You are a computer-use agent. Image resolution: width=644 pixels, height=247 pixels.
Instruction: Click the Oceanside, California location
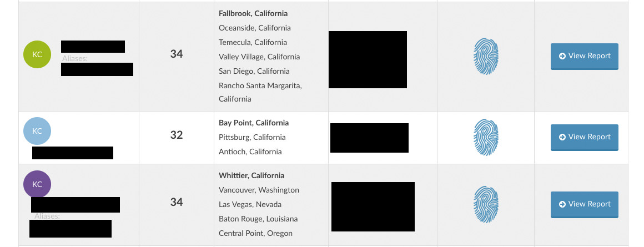pos(255,28)
